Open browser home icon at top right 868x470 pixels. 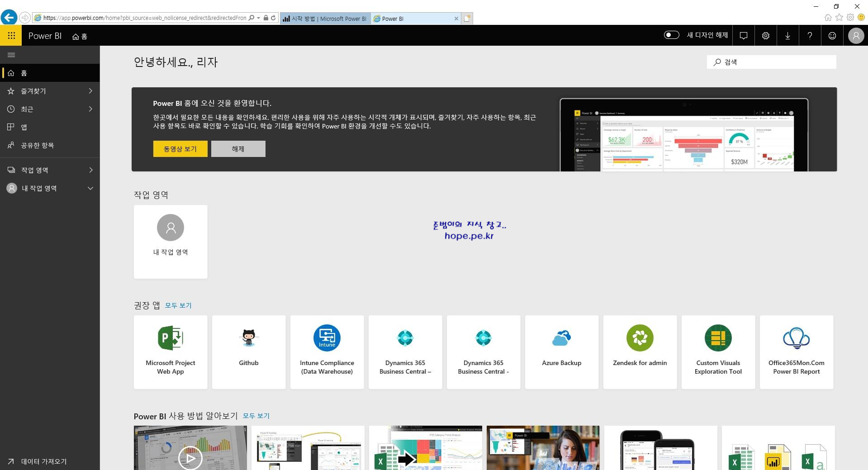pyautogui.click(x=828, y=18)
